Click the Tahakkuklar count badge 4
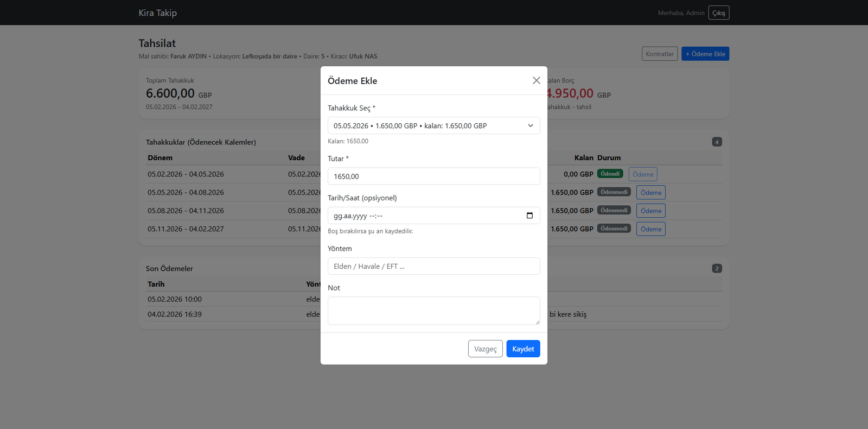Image resolution: width=868 pixels, height=429 pixels. [717, 142]
